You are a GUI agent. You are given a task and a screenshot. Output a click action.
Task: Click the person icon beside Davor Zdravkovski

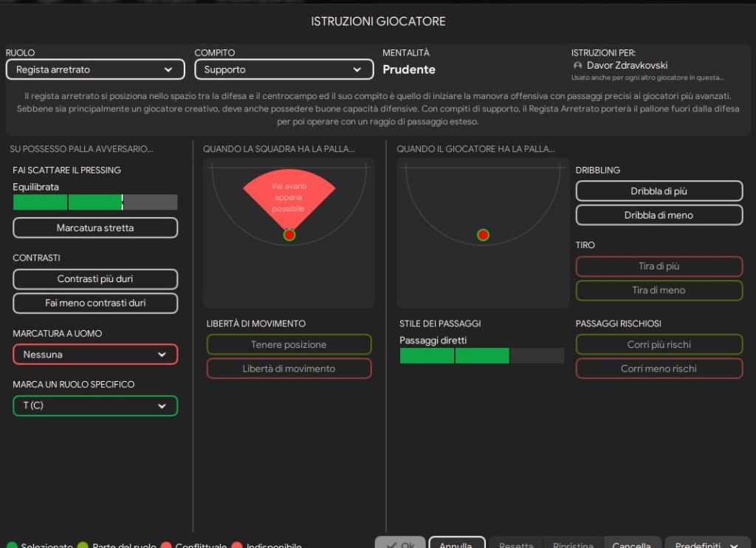click(x=577, y=66)
